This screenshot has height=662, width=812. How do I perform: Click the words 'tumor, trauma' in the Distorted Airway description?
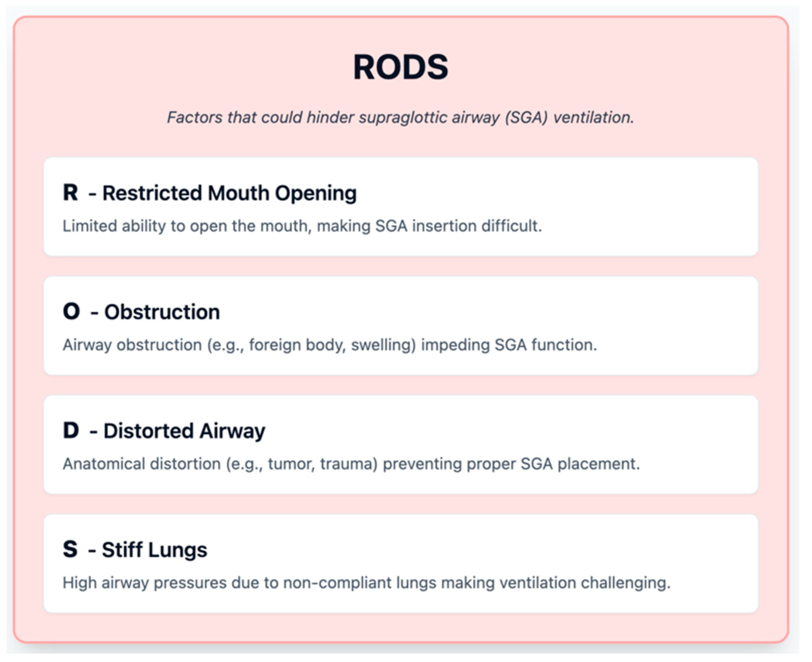(x=322, y=464)
